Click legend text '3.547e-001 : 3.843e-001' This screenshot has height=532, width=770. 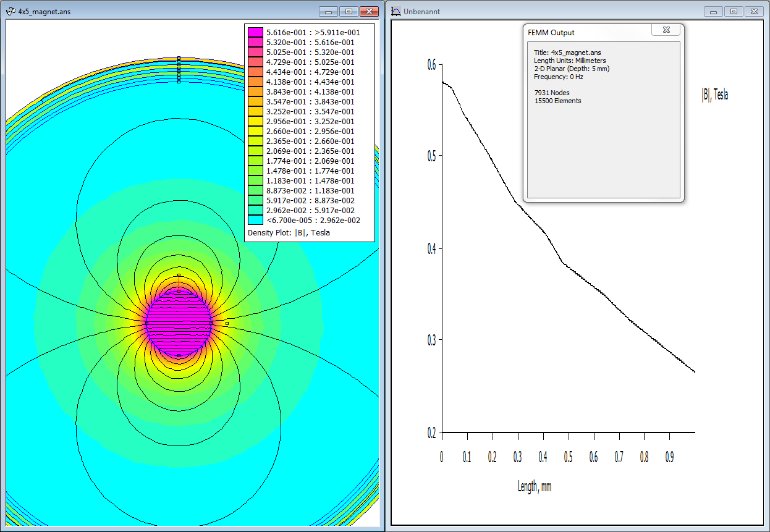[x=310, y=101]
